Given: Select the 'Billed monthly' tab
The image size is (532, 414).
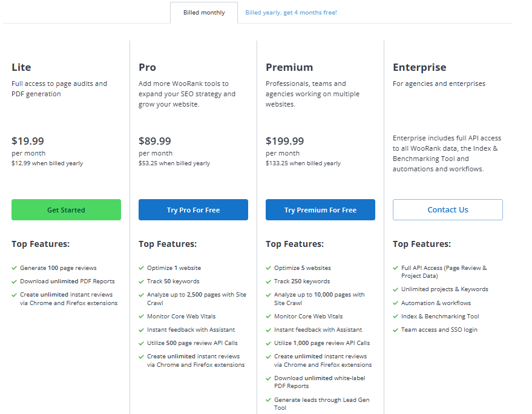Looking at the screenshot, I should click(x=204, y=11).
